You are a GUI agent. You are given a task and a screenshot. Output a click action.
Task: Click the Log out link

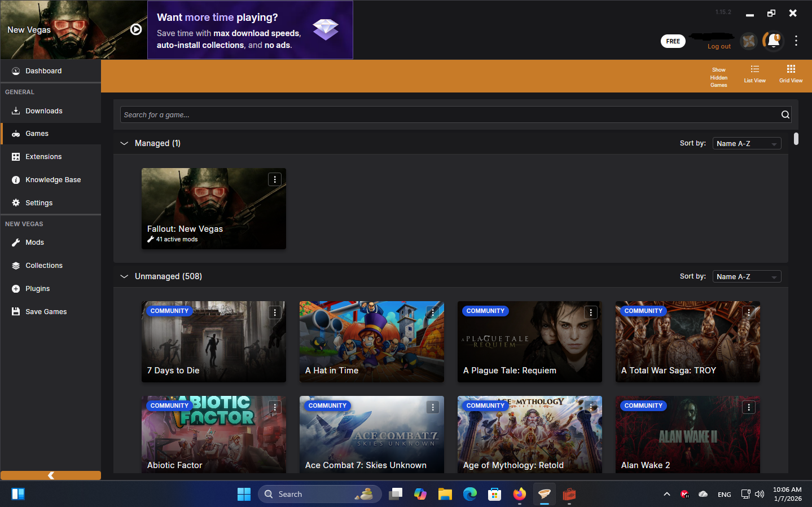coord(719,47)
